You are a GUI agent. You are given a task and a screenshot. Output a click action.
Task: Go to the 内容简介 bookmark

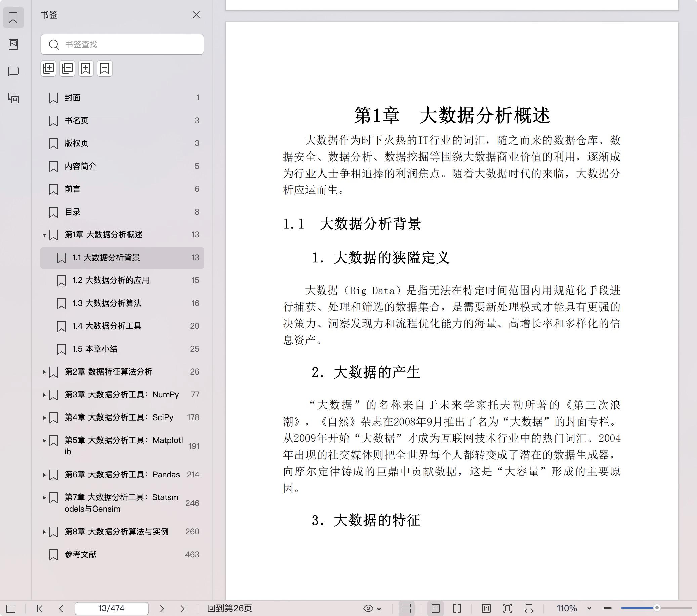click(122, 166)
